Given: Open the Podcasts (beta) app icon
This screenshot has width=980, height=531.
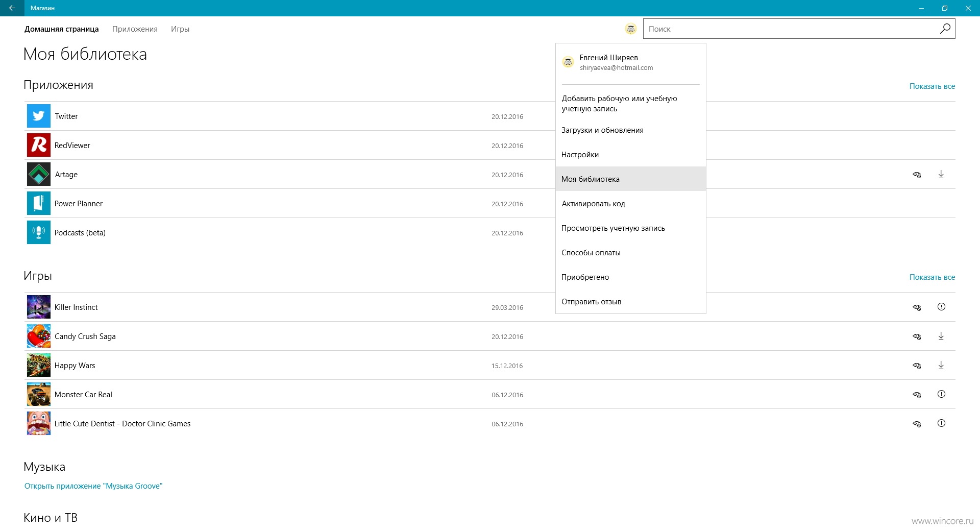Looking at the screenshot, I should (39, 232).
